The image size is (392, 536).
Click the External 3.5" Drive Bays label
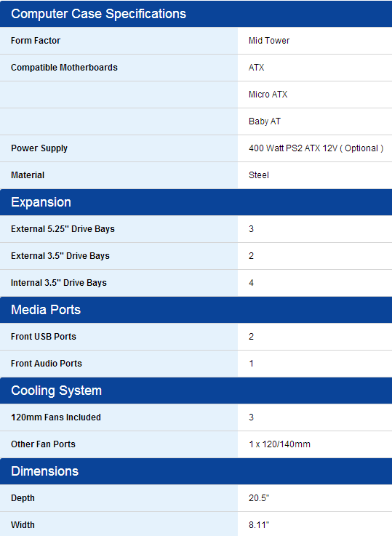pos(60,256)
